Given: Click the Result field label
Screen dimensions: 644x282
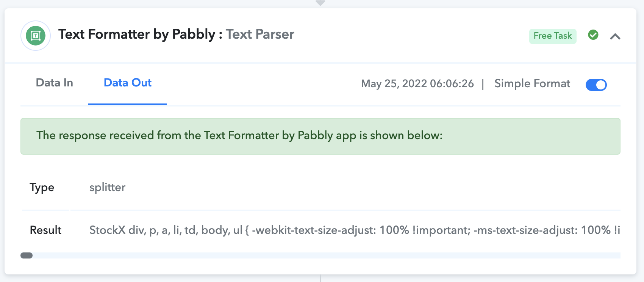Looking at the screenshot, I should click(45, 230).
